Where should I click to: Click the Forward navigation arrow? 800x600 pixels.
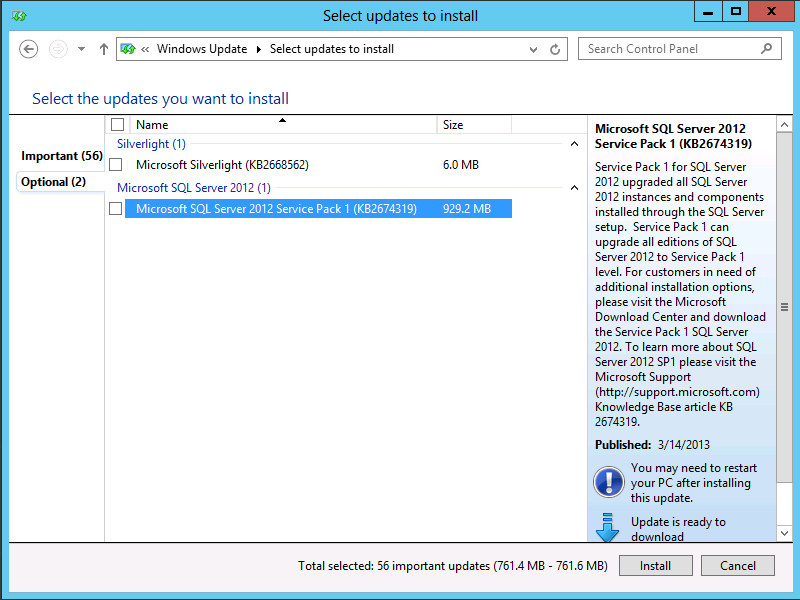click(x=58, y=49)
